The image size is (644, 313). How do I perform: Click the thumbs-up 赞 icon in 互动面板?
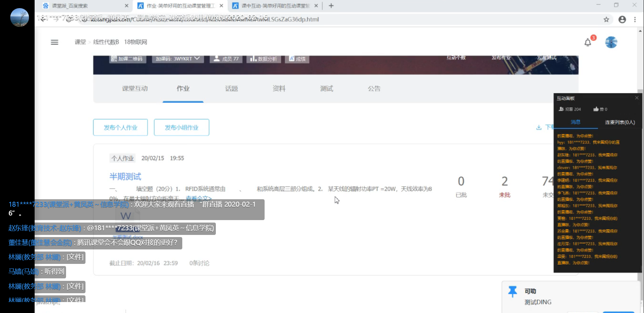click(x=596, y=109)
